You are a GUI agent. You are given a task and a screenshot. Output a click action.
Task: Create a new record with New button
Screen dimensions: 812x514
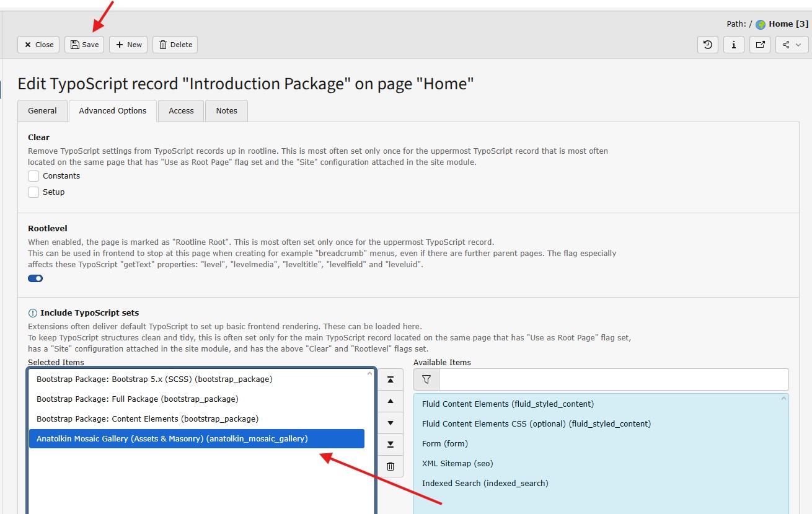click(129, 45)
